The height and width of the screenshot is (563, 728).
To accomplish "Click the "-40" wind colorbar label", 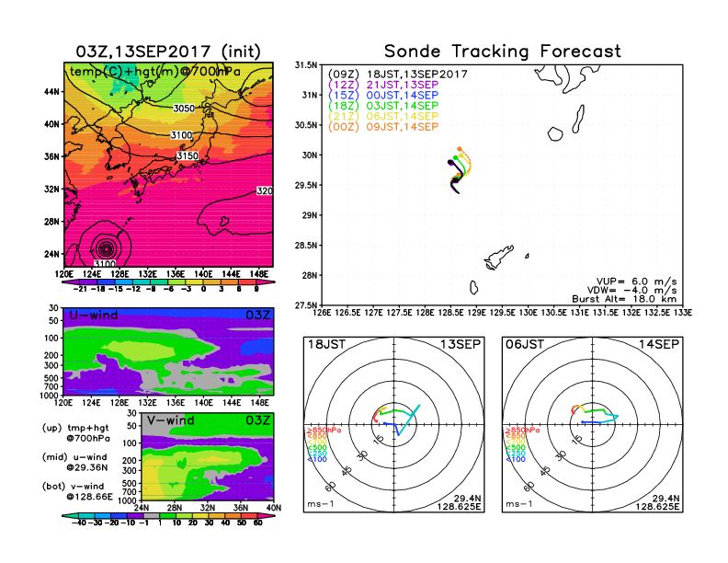I will (x=79, y=523).
